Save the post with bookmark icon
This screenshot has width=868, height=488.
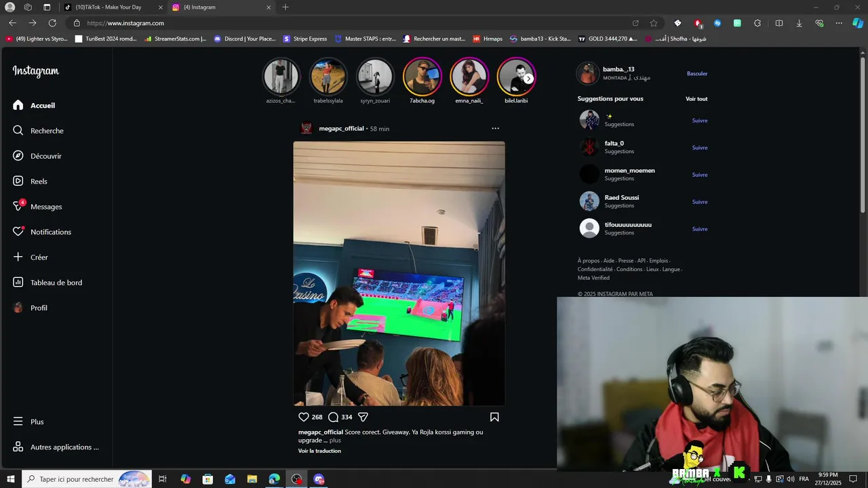[494, 418]
